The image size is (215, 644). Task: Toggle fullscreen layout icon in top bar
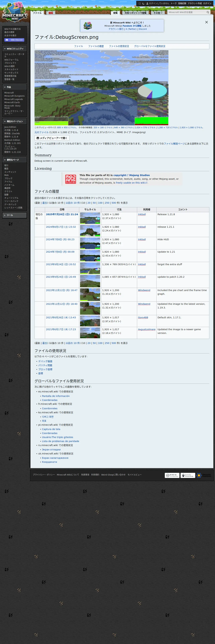point(140,4)
